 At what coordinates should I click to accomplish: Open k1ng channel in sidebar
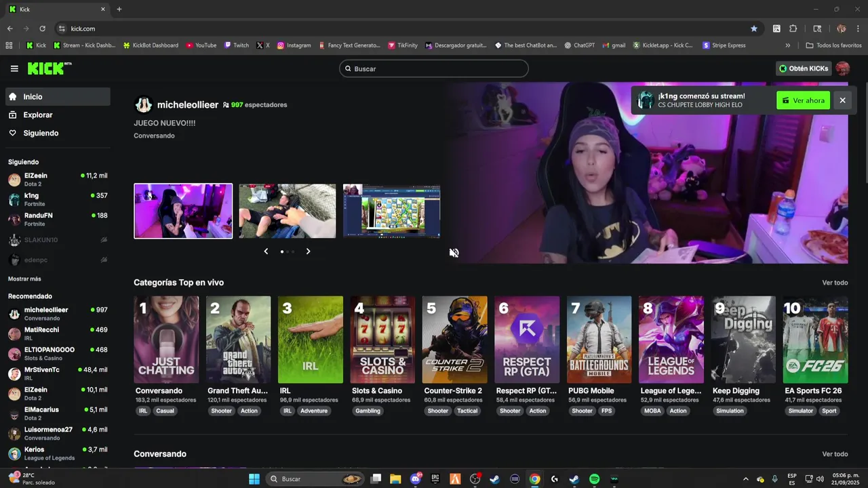point(58,199)
